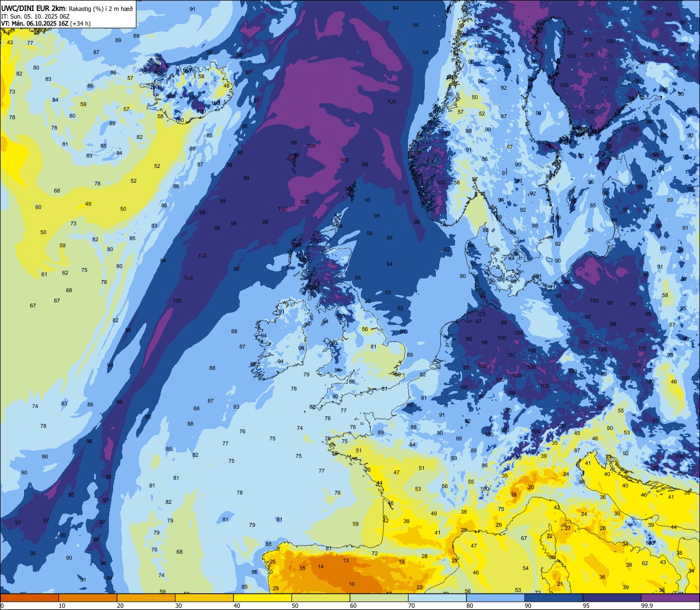Click the parameter text "Rakastig (%) í 2 m hæð"
The image size is (700, 610).
coord(100,8)
